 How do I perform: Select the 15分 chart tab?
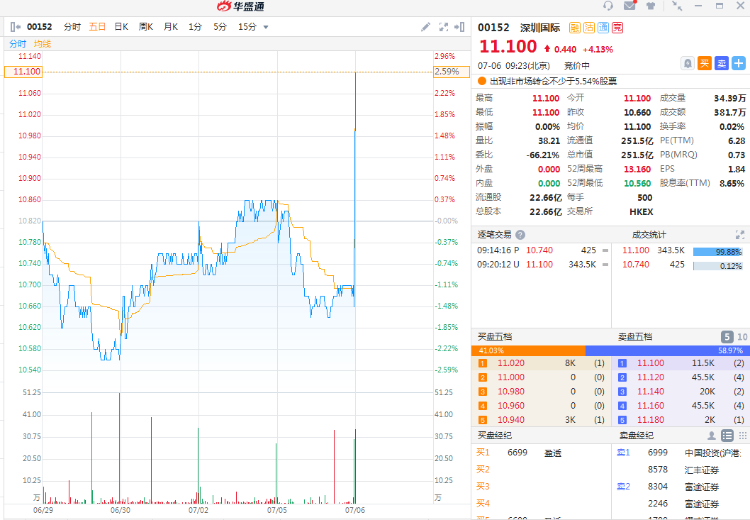[x=247, y=27]
